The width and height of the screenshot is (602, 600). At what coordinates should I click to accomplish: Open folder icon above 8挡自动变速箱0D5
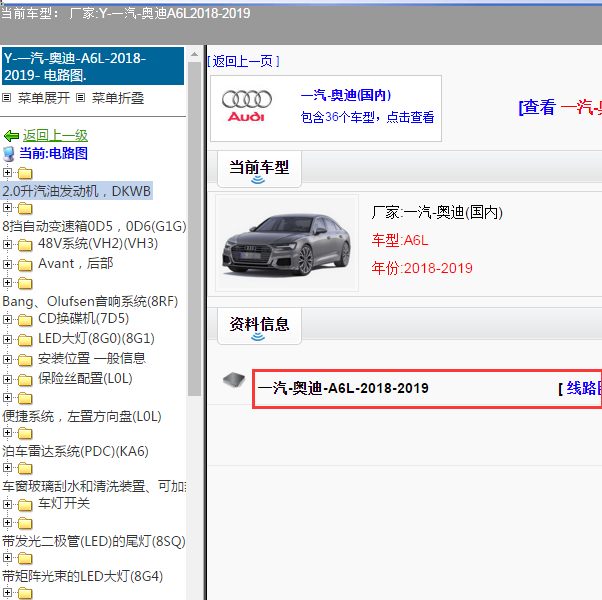coord(25,208)
